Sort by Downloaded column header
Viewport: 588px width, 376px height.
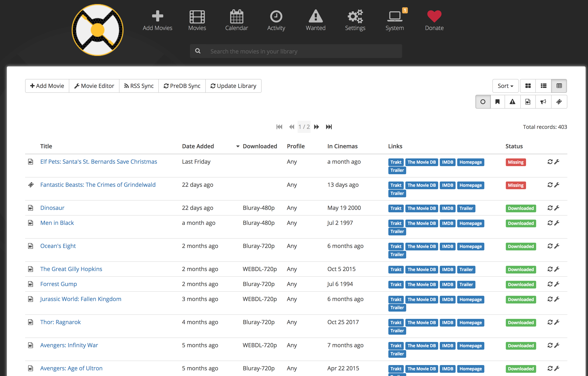(x=260, y=146)
